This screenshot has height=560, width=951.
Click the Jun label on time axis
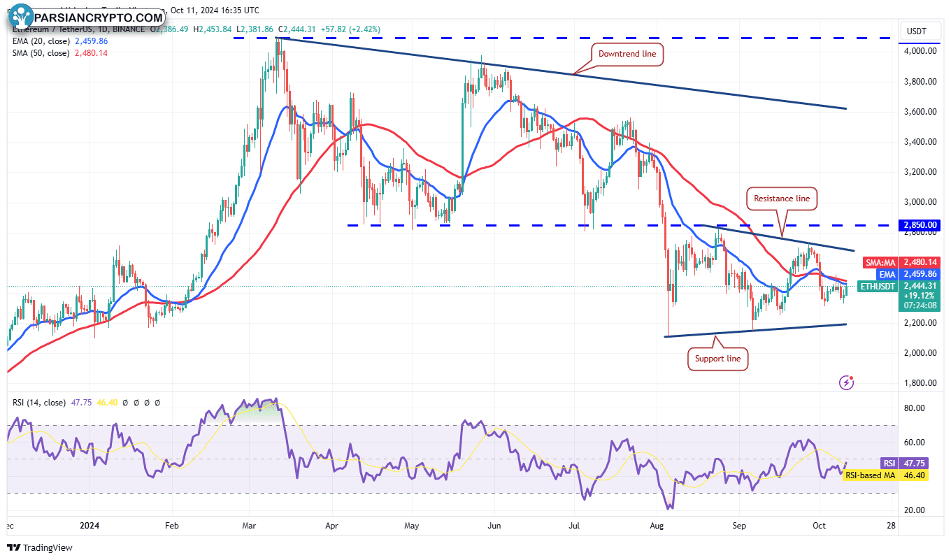click(495, 525)
